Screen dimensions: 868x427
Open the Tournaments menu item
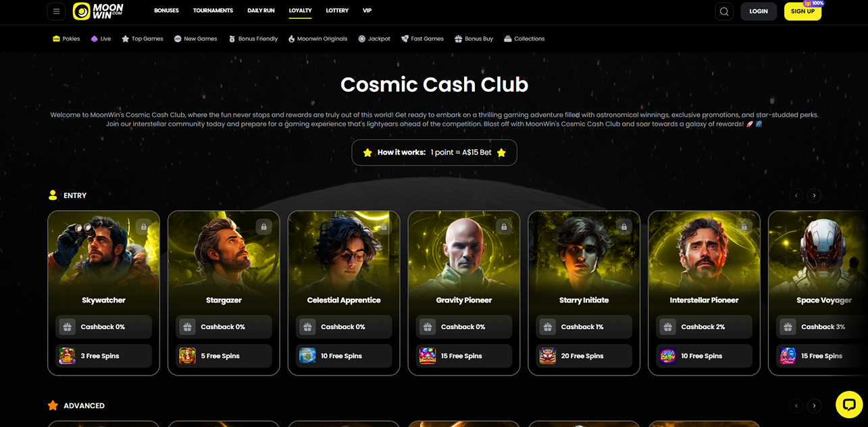pyautogui.click(x=213, y=11)
